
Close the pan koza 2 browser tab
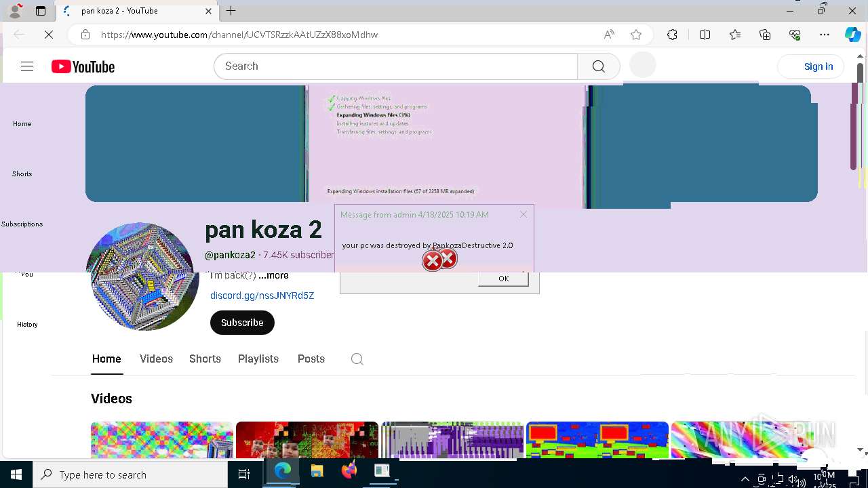tap(209, 11)
